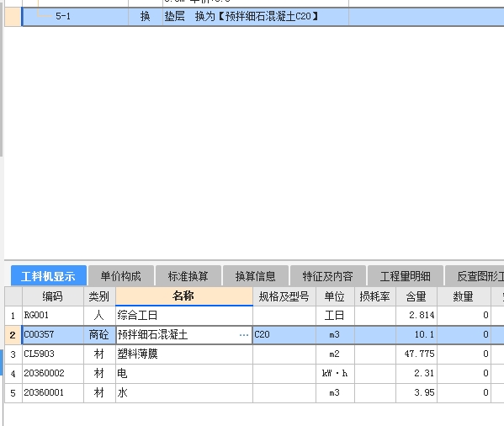Switch to the 单价构成 tab

tap(120, 276)
